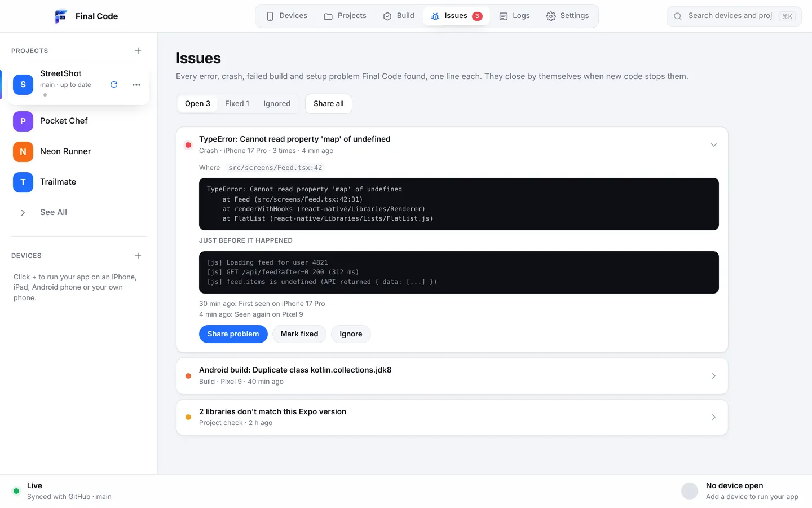Image resolution: width=812 pixels, height=508 pixels.
Task: Focus the Search devices and projects field
Action: pos(734,16)
